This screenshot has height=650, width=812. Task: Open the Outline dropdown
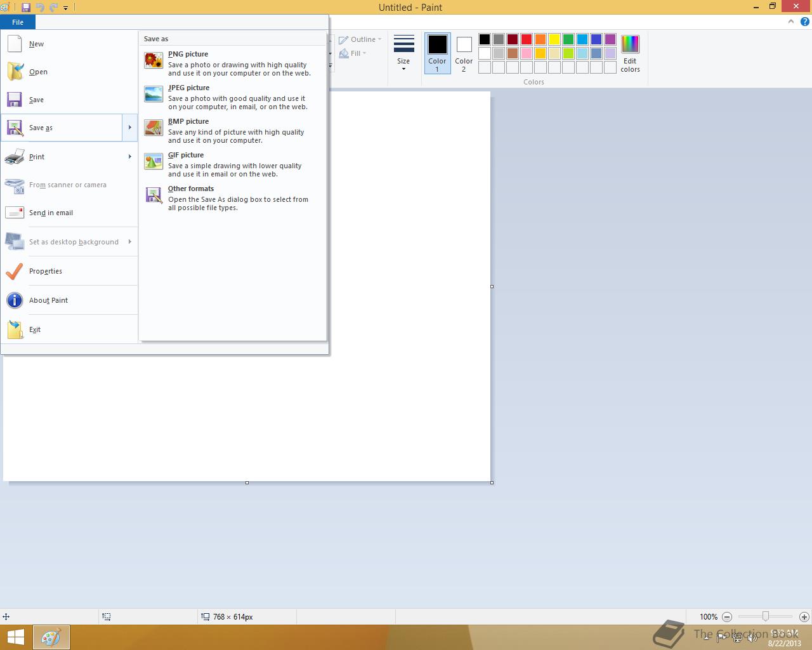[x=360, y=39]
